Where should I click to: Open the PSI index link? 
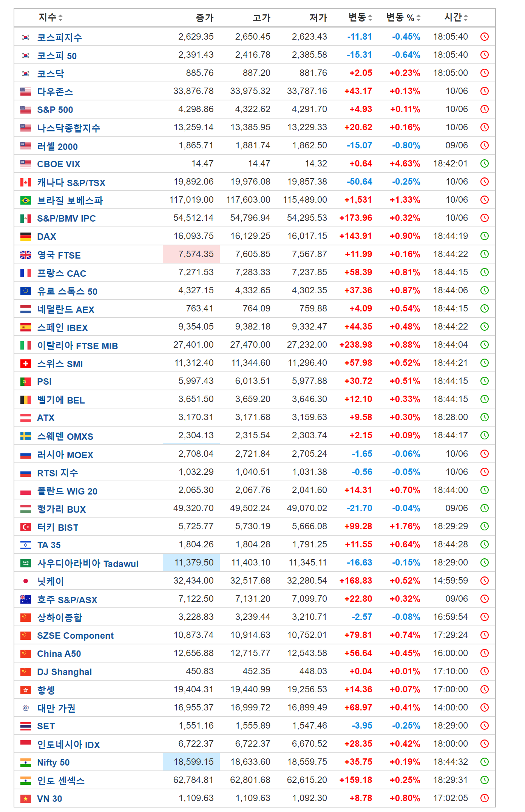point(45,382)
